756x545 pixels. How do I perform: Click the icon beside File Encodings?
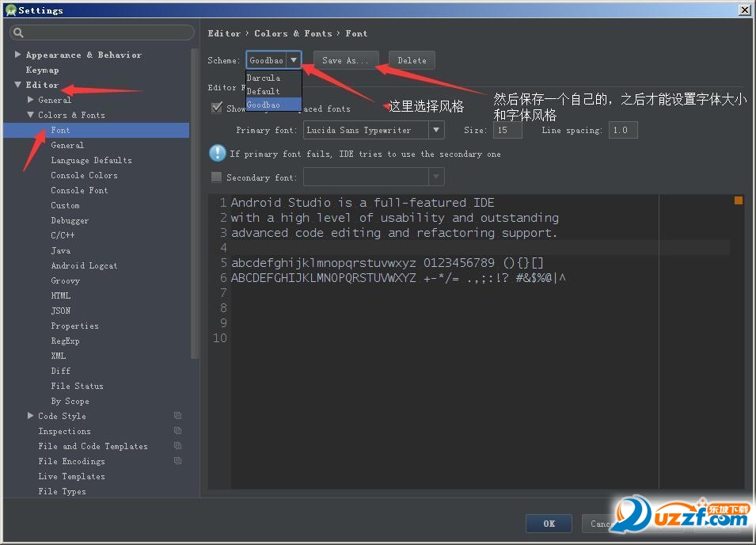tap(177, 460)
